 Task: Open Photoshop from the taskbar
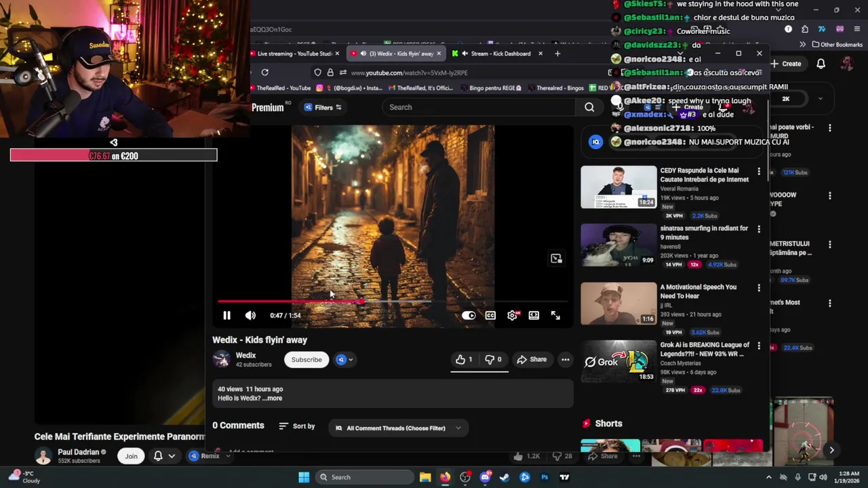click(545, 477)
